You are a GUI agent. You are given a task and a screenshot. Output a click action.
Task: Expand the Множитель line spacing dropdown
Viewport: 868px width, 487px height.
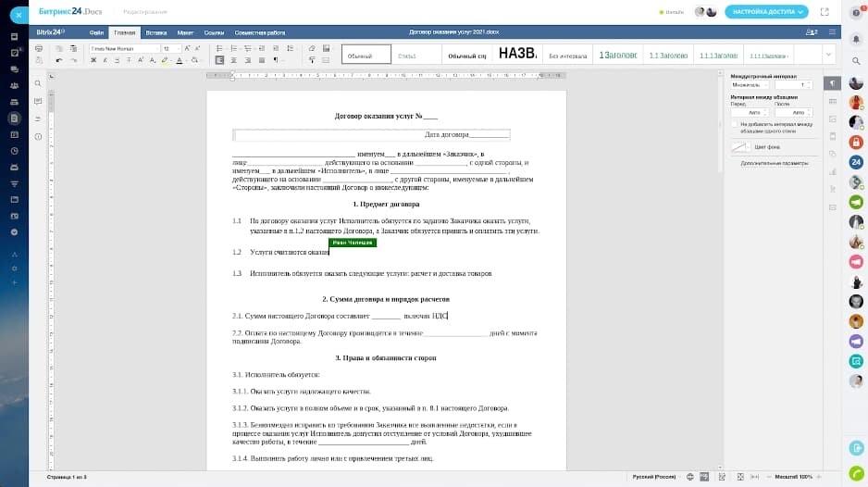pyautogui.click(x=750, y=84)
